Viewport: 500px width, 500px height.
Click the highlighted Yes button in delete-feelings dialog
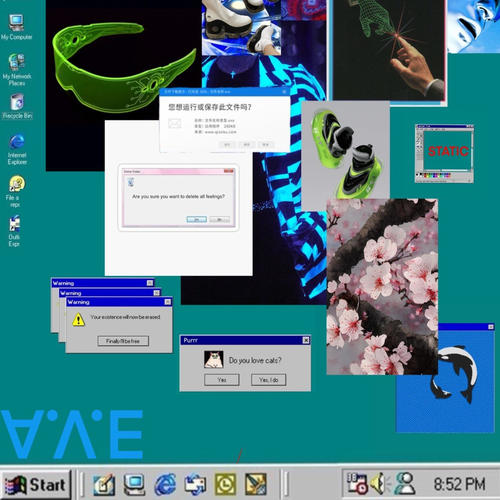pyautogui.click(x=197, y=219)
